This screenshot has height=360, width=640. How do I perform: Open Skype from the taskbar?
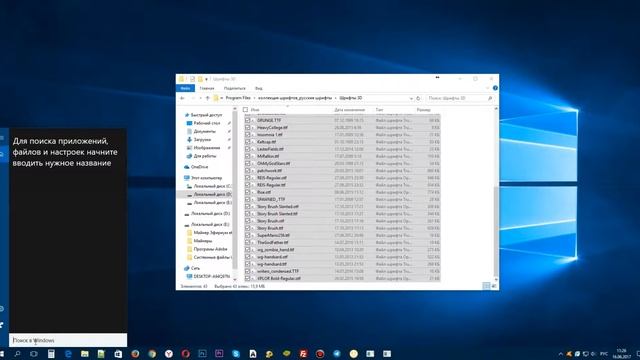point(236,354)
